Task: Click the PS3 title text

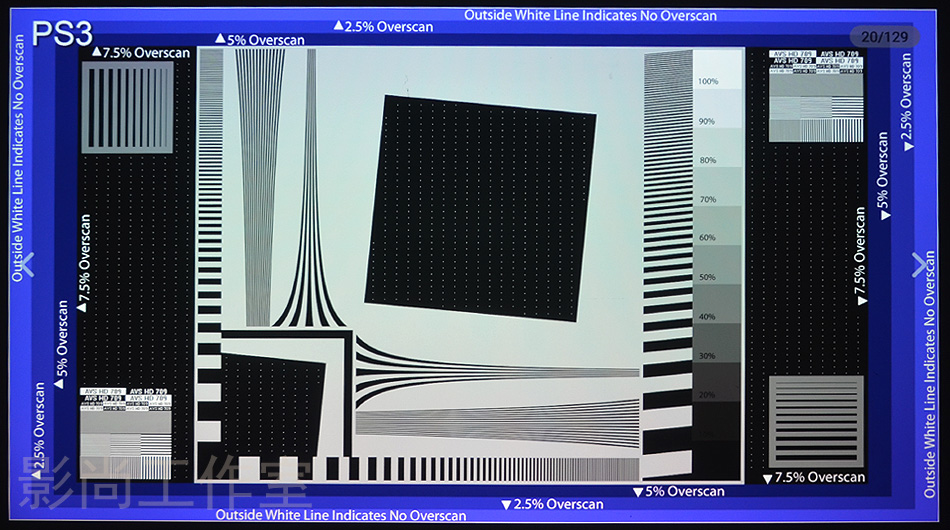Action: click(62, 33)
